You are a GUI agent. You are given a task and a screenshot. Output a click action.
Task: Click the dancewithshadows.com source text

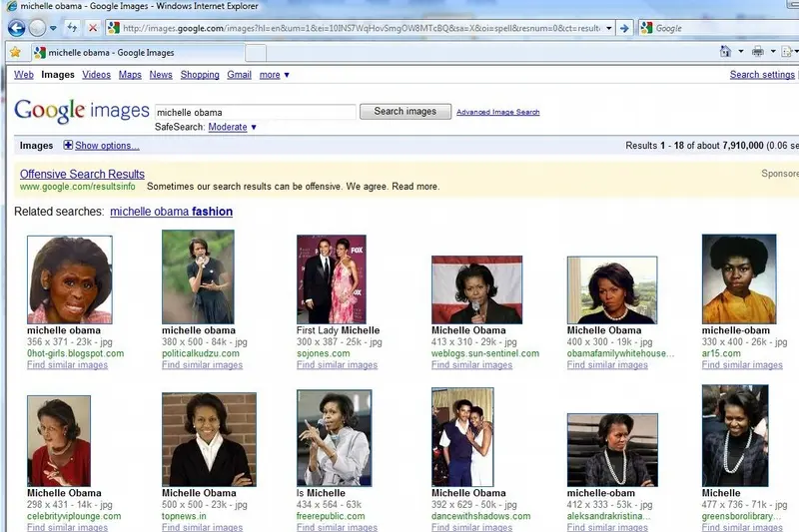point(481,516)
